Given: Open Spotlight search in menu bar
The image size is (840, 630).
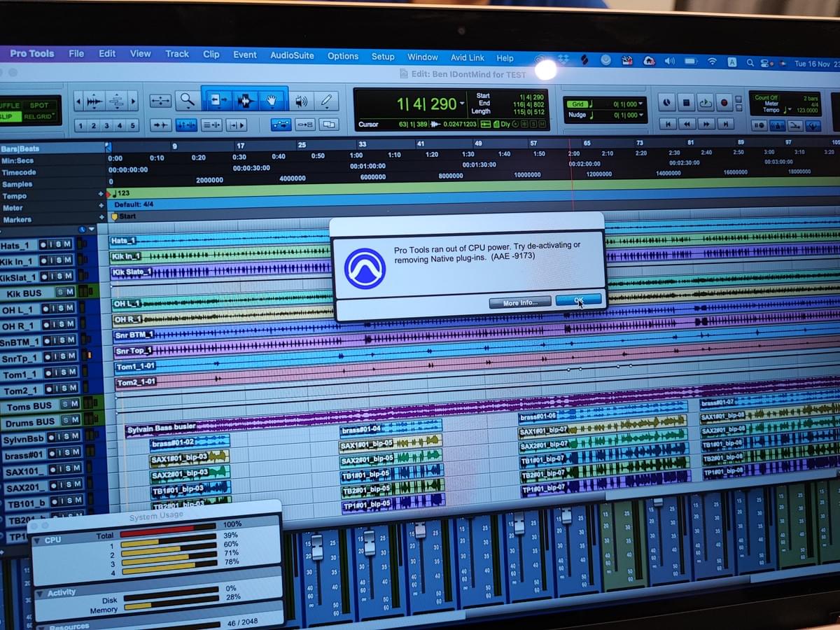Looking at the screenshot, I should coord(750,62).
